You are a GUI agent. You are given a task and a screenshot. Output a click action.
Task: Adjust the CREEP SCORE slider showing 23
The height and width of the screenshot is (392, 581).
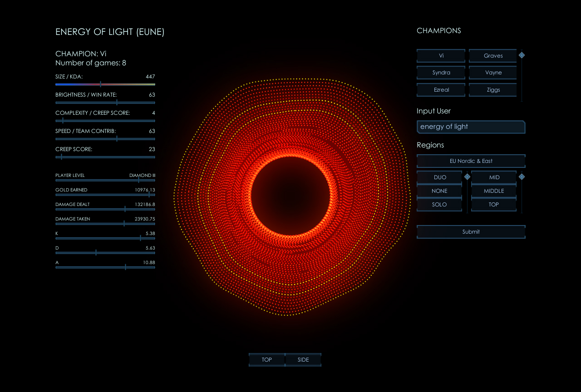[105, 157]
